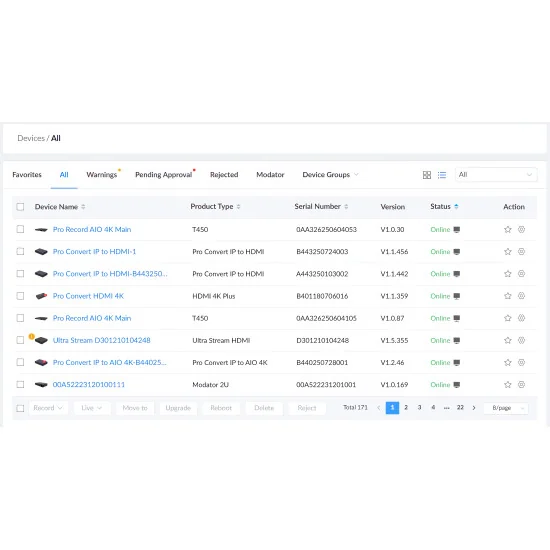Viewport: 550px width, 550px height.
Task: Click the Delete button
Action: click(x=264, y=408)
